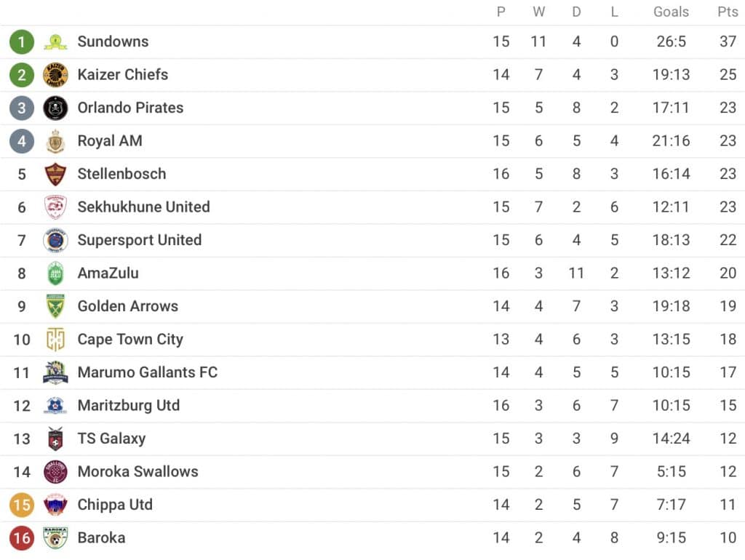Click the Golden Arrows shield icon

[55, 306]
